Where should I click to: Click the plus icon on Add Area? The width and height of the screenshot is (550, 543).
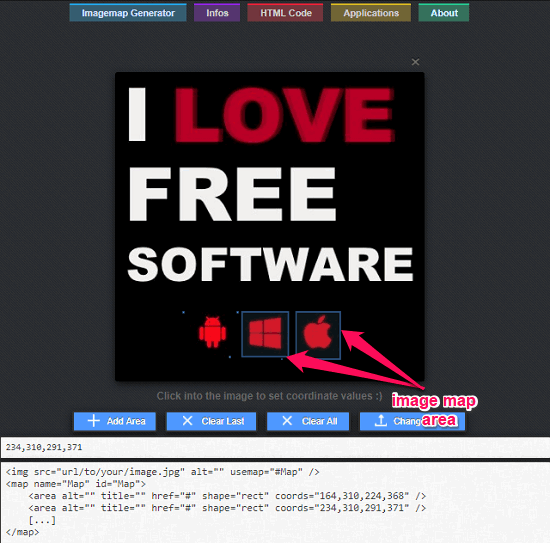[94, 421]
